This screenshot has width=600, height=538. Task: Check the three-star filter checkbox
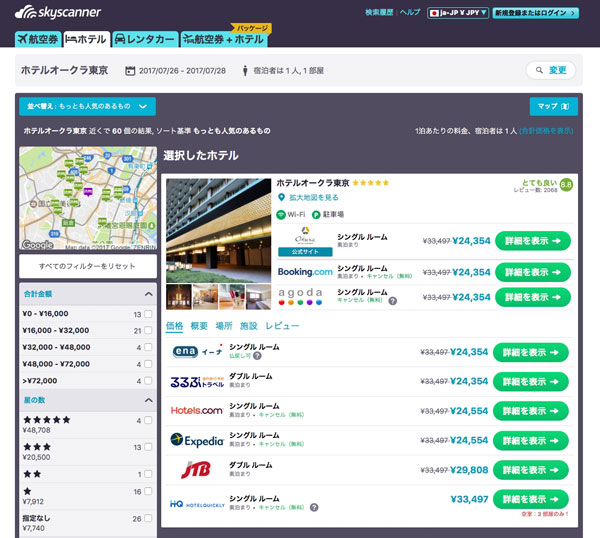[148, 447]
